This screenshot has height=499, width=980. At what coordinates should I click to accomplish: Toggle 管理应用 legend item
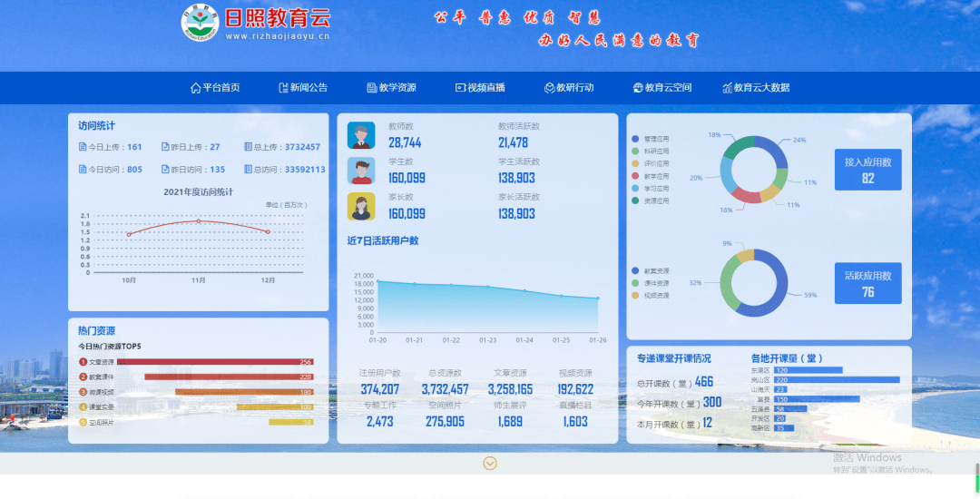tap(651, 140)
